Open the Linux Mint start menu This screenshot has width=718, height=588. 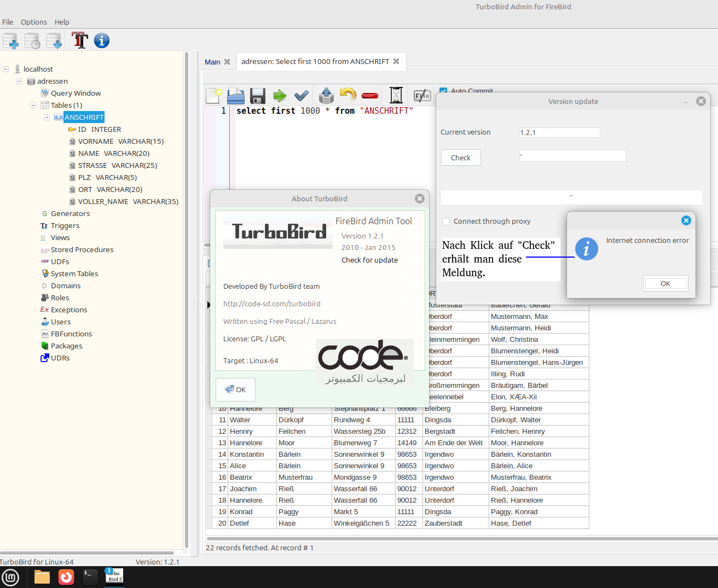(10, 577)
